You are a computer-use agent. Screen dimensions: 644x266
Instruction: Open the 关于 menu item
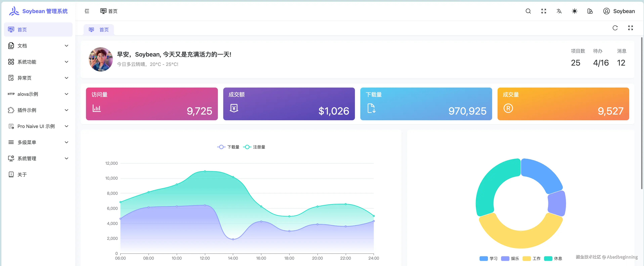(22, 174)
